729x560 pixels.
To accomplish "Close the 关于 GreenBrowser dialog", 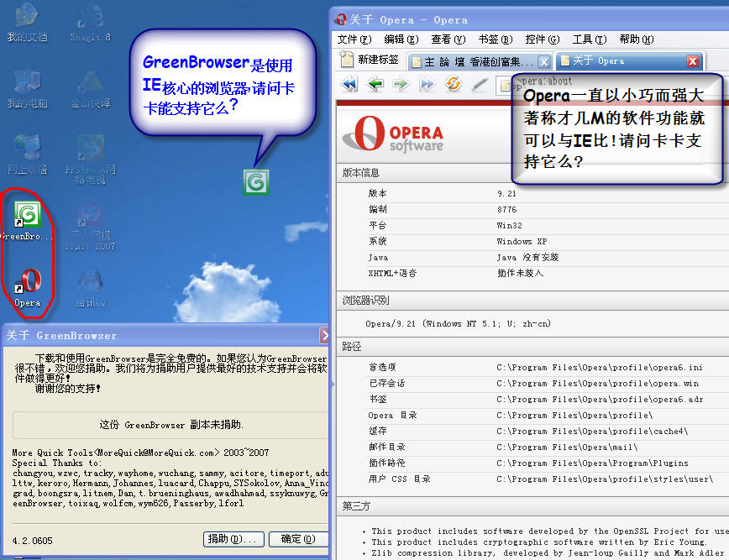I will tap(324, 335).
